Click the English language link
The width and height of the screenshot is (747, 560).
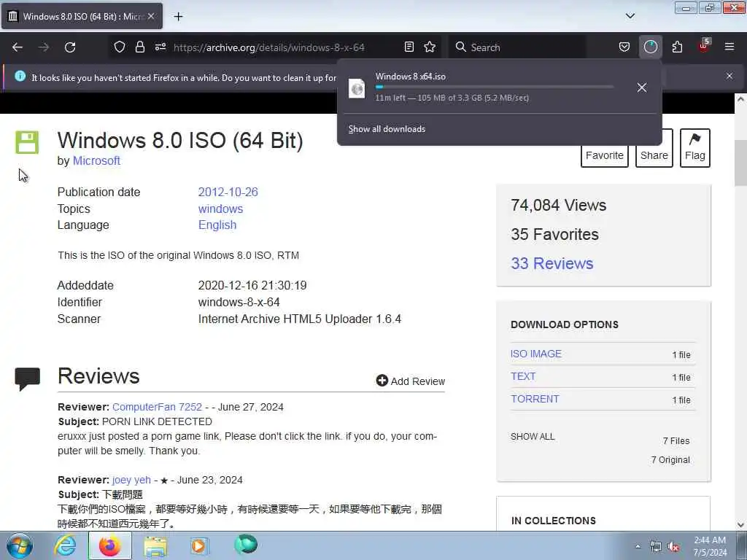click(217, 225)
